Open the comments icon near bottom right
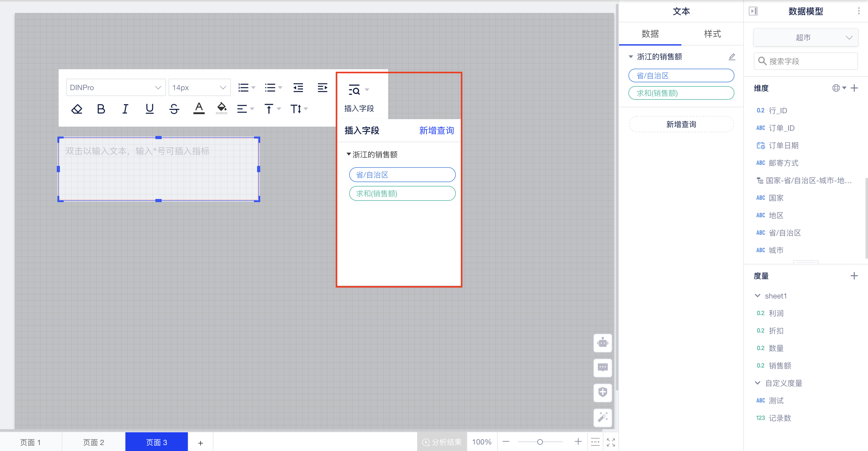This screenshot has width=868, height=451. [602, 368]
